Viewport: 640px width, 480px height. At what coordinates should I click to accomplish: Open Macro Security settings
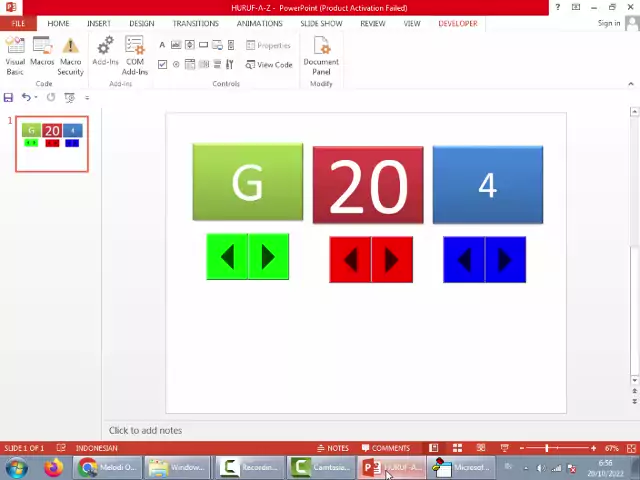70,56
